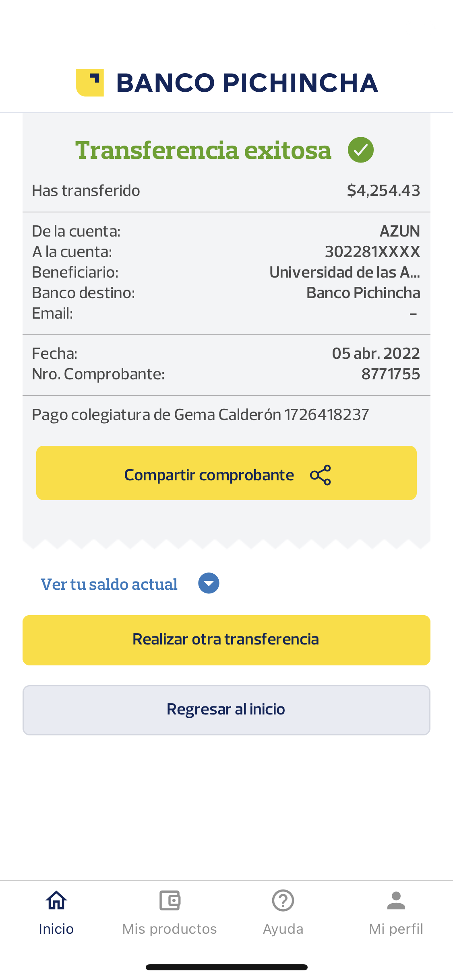
Task: Tap the transferred amount $4,254.43
Action: (383, 191)
